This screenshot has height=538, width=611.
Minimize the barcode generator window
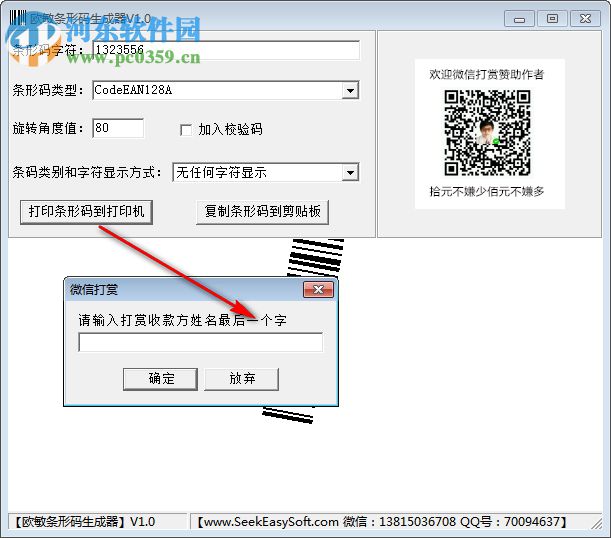point(519,19)
